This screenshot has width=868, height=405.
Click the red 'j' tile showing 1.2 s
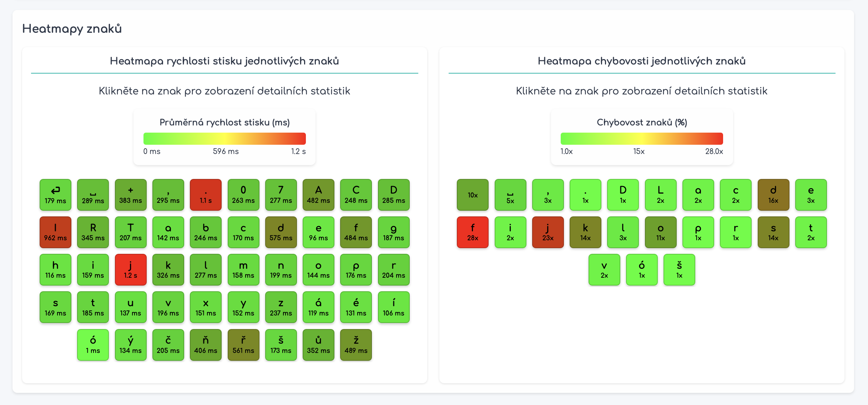point(131,270)
